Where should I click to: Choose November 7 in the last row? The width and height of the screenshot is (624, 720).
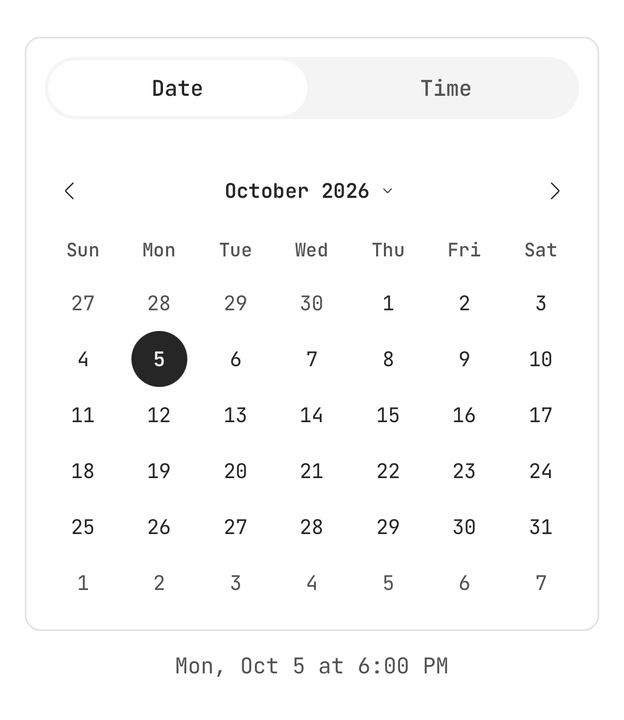(x=540, y=583)
